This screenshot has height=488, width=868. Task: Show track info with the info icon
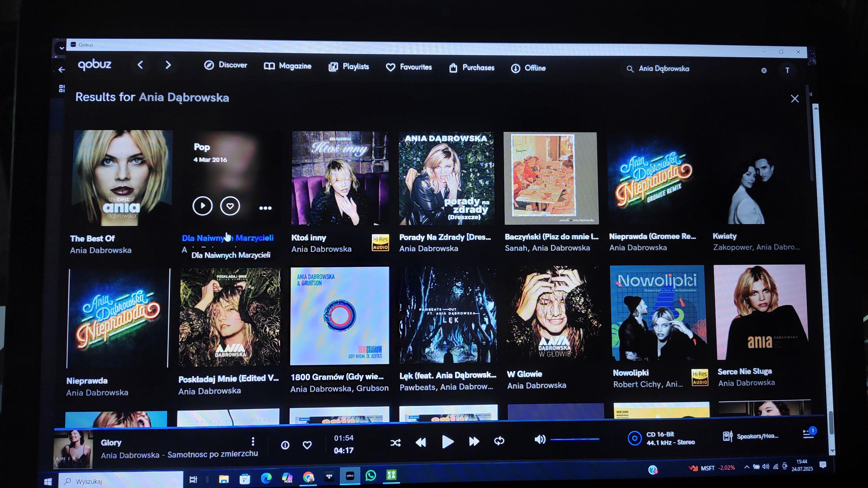[x=285, y=446]
